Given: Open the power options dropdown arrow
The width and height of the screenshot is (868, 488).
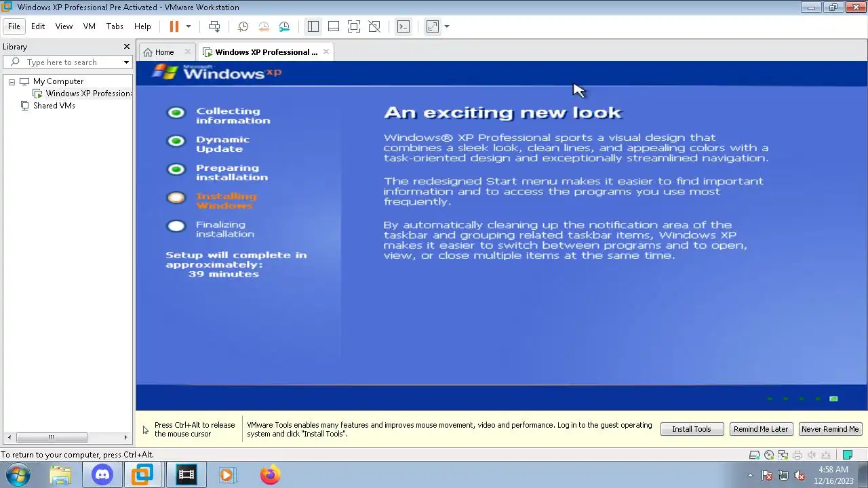Looking at the screenshot, I should 189,26.
